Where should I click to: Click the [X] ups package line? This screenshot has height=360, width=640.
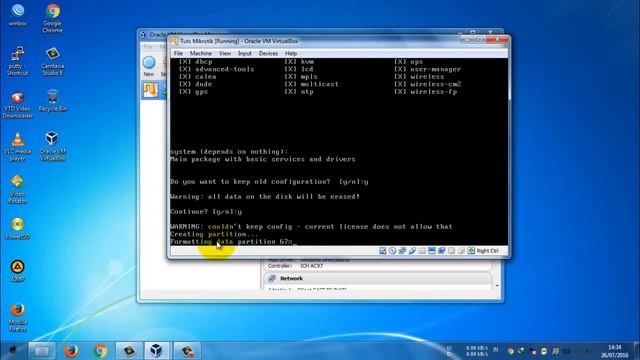409,62
